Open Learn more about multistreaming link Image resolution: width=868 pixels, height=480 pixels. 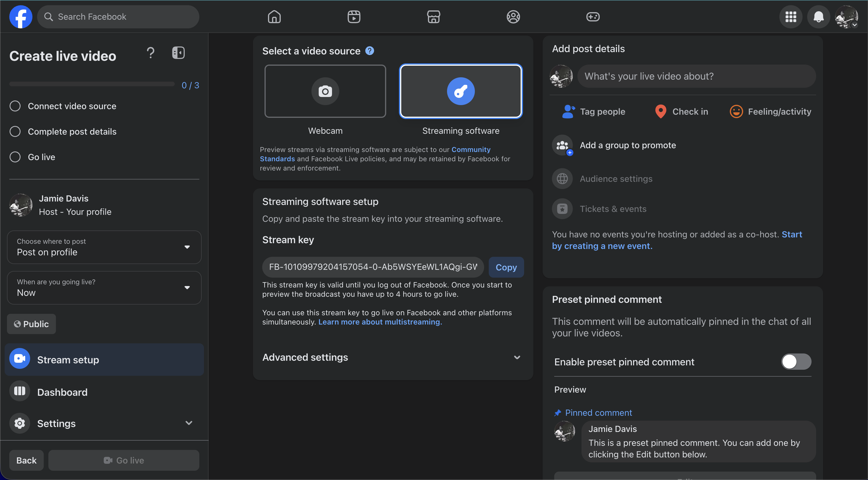(380, 322)
